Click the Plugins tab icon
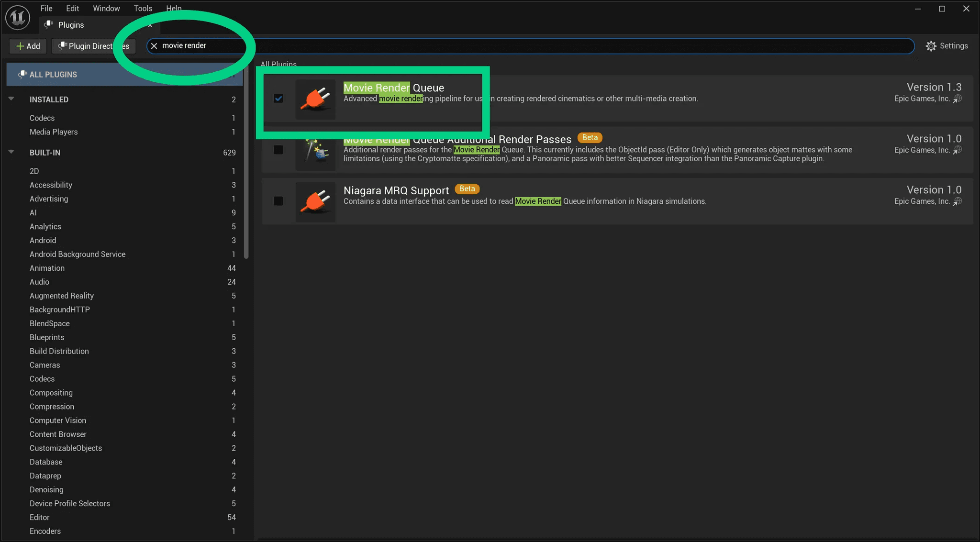The height and width of the screenshot is (542, 980). point(48,24)
